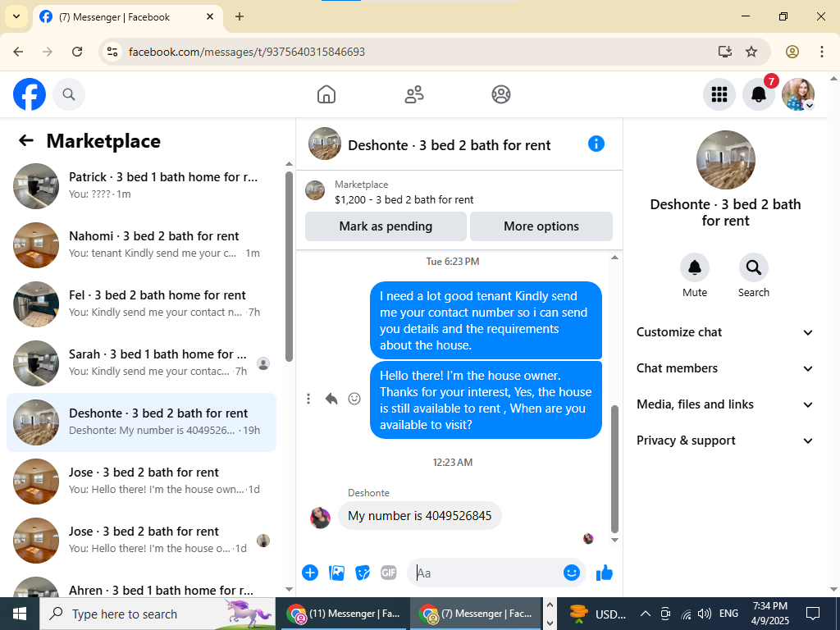Send a thumbs-up like
The width and height of the screenshot is (840, 630).
[x=604, y=573]
